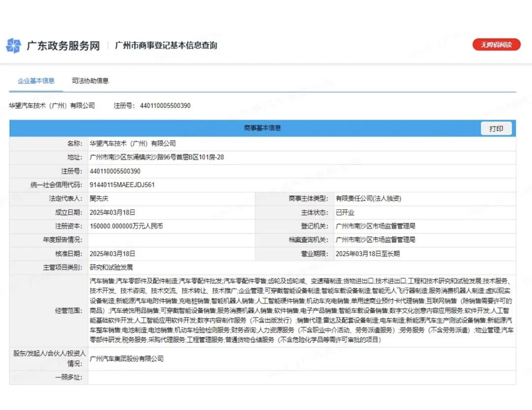The width and height of the screenshot is (532, 410).
Task: Select the status value 已开业
Action: [345, 212]
